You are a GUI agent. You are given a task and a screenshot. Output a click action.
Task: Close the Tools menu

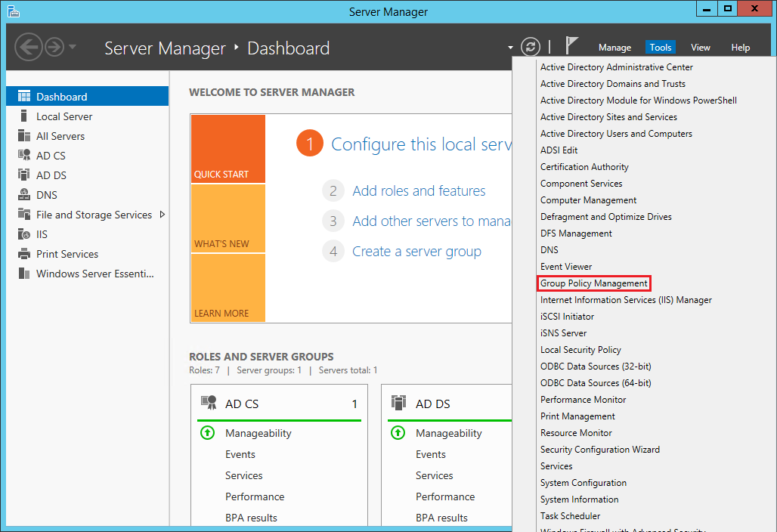(x=660, y=48)
